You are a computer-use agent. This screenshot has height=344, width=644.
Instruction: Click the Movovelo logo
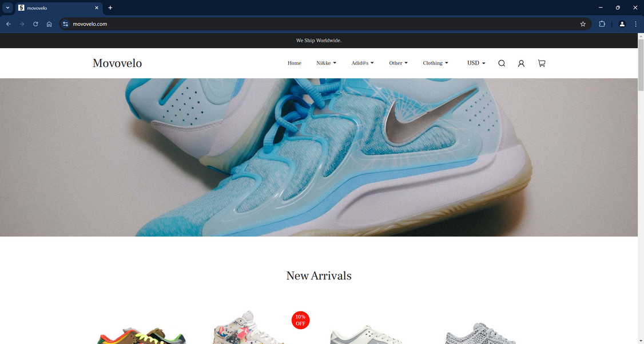coord(117,63)
